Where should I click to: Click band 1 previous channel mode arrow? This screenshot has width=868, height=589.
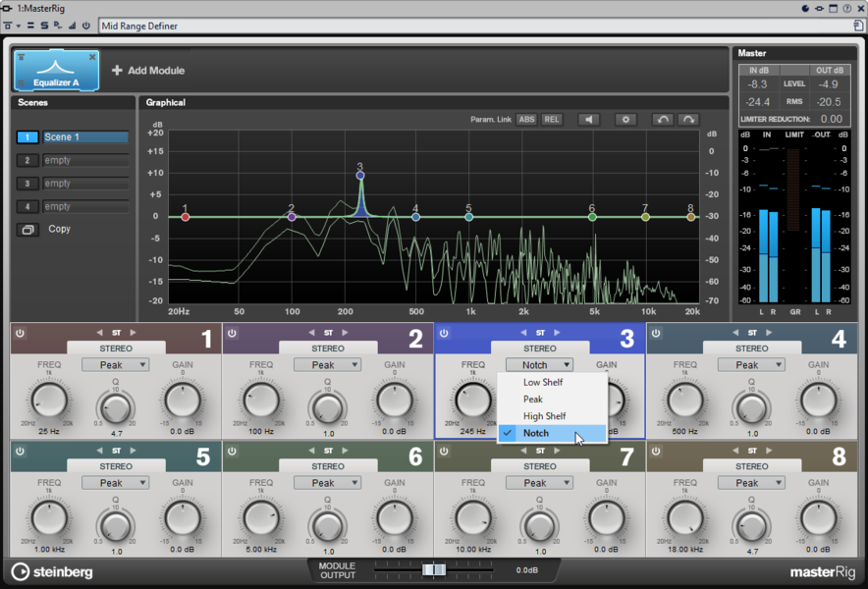(99, 333)
